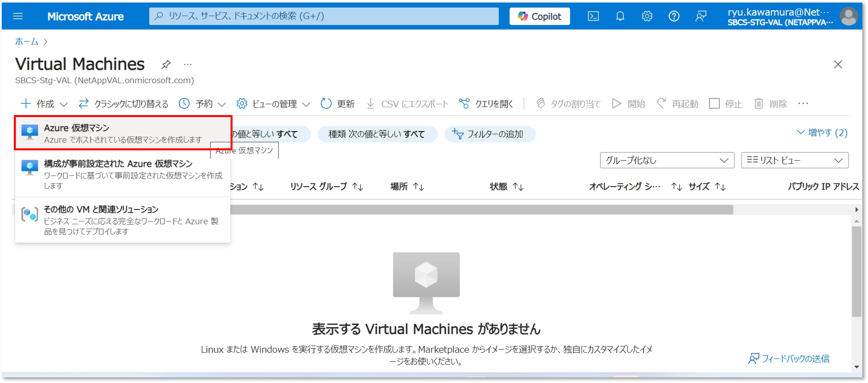The width and height of the screenshot is (868, 383).
Task: Select Azure 仮想マシン menu entry
Action: coord(123,133)
